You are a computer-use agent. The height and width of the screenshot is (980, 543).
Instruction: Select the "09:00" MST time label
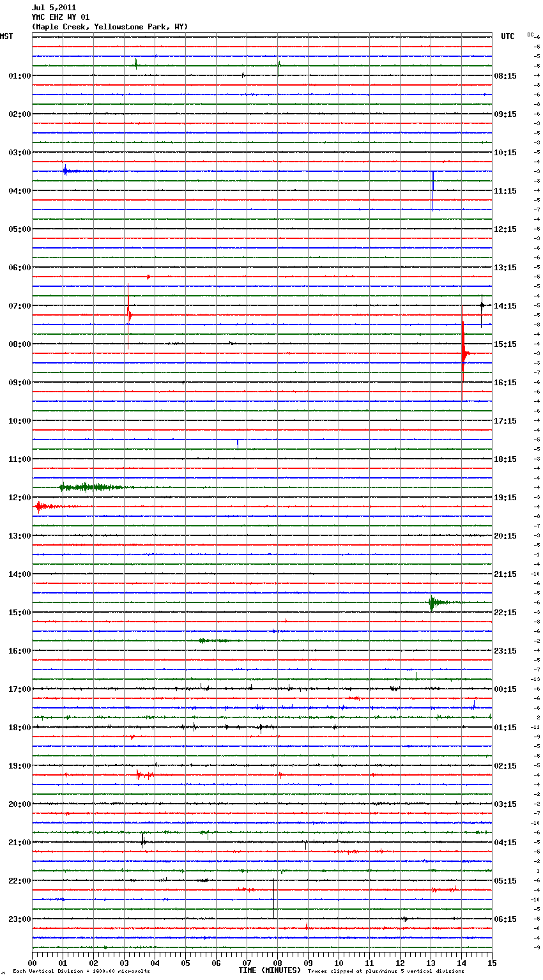pos(20,383)
